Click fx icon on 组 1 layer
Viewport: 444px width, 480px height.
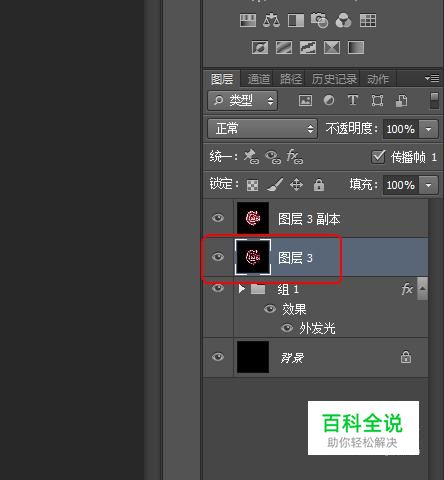pos(407,289)
